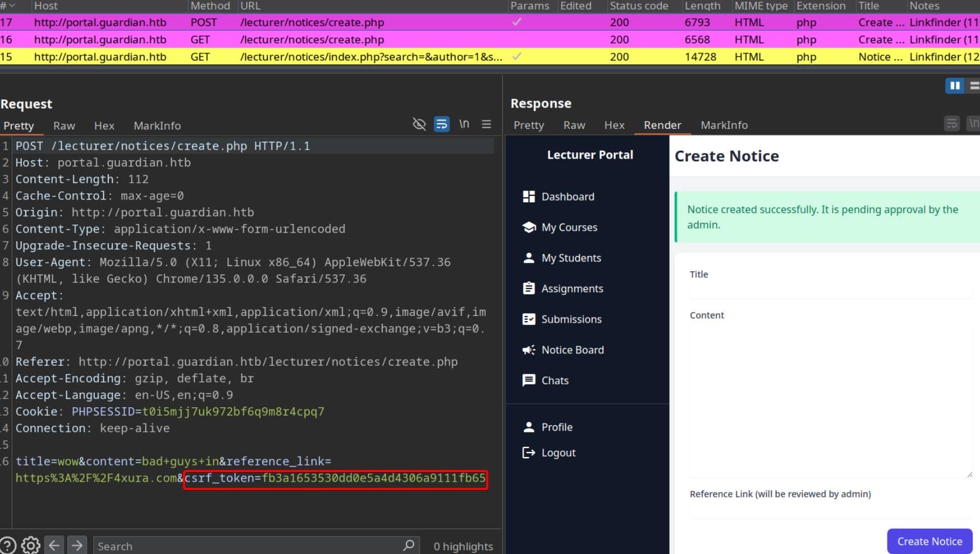The width and height of the screenshot is (980, 554).
Task: Sort history by Length column
Action: click(x=702, y=6)
